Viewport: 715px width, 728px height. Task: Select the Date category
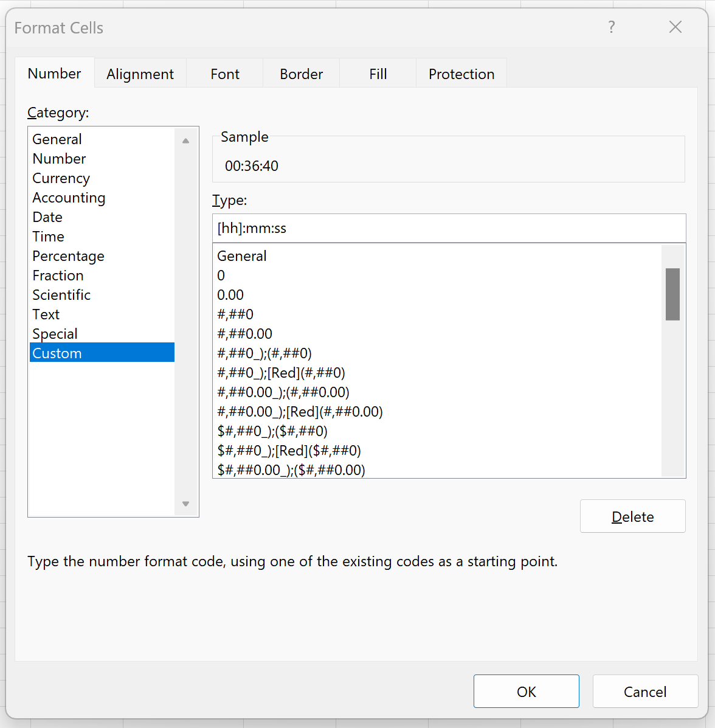(102, 217)
